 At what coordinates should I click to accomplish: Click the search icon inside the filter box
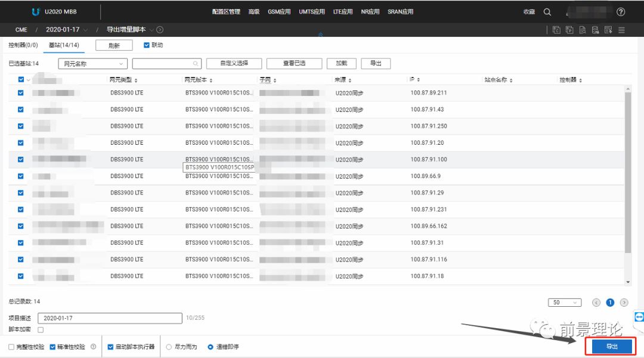tap(196, 64)
